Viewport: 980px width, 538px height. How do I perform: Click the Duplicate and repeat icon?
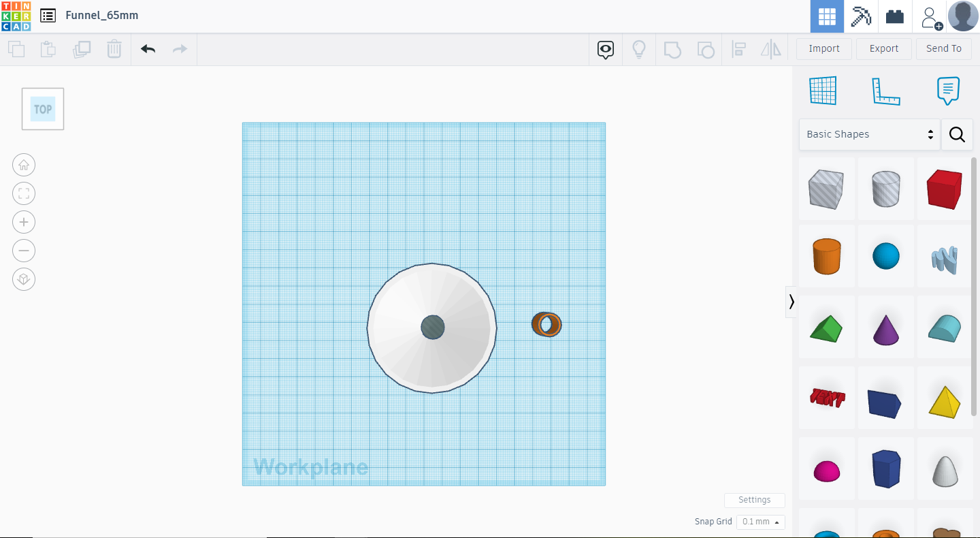(82, 49)
